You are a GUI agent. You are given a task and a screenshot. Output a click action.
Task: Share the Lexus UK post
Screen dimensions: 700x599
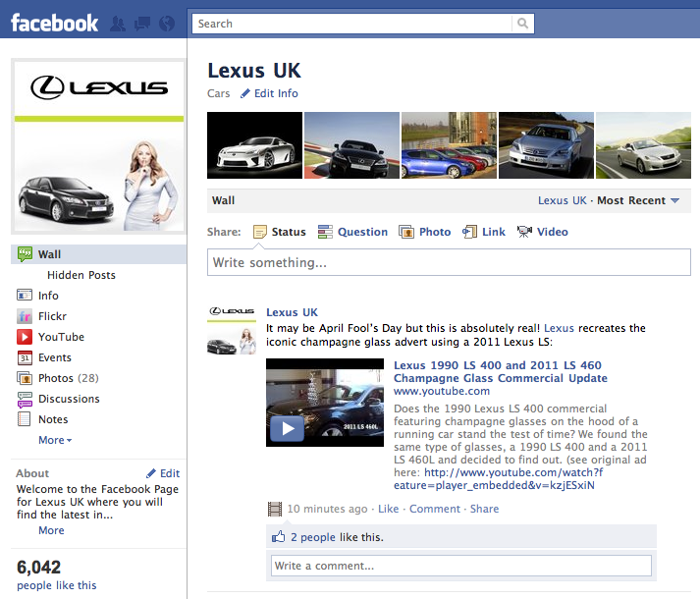pos(484,509)
